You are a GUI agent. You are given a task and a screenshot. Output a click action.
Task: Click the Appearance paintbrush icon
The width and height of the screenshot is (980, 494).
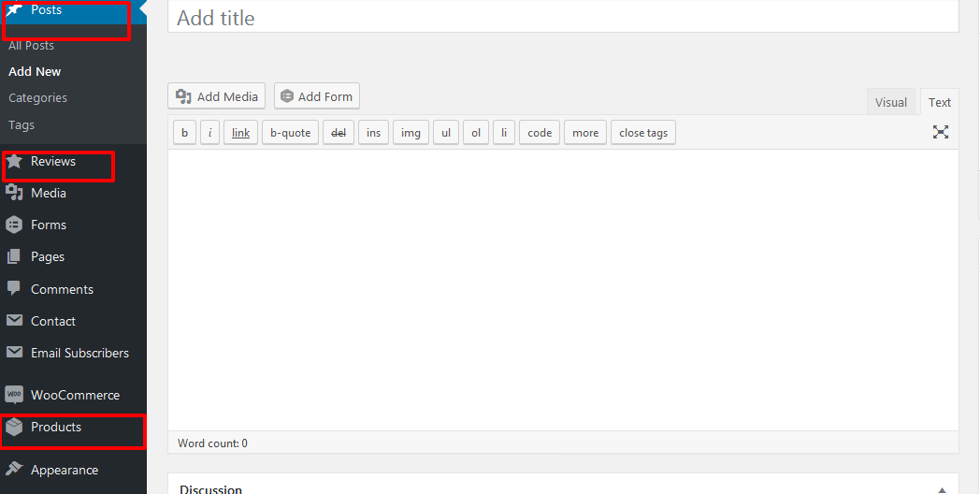[x=14, y=470]
